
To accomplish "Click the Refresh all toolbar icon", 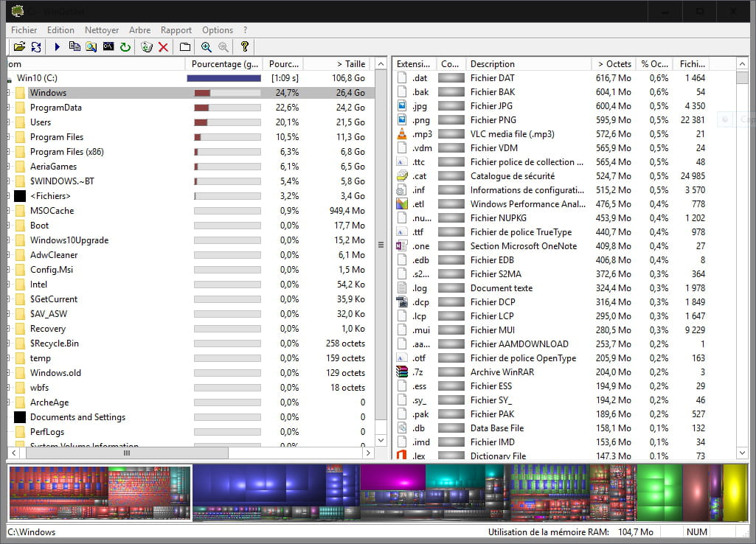I will 36,46.
